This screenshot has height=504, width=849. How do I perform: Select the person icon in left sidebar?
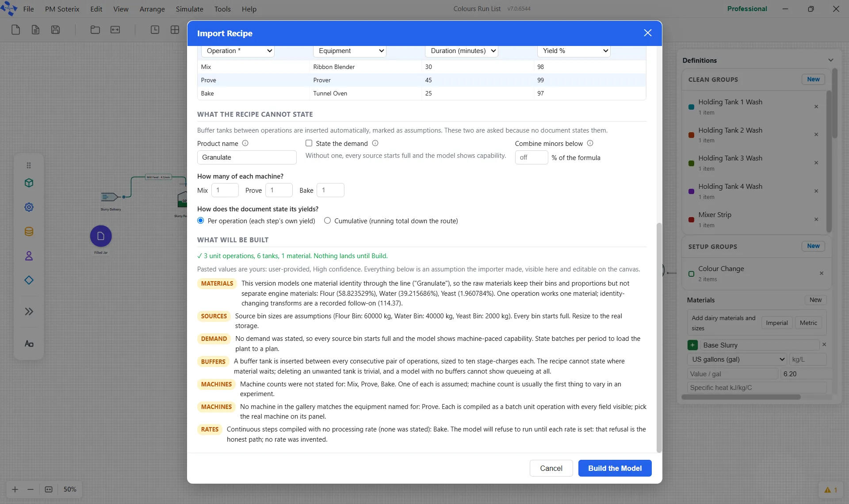29,256
